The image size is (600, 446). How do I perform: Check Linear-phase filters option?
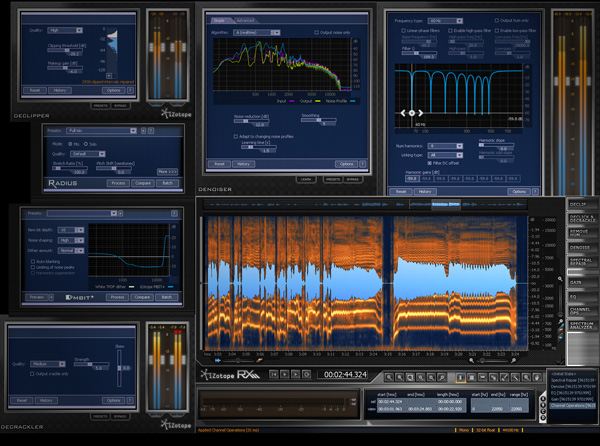pyautogui.click(x=403, y=30)
